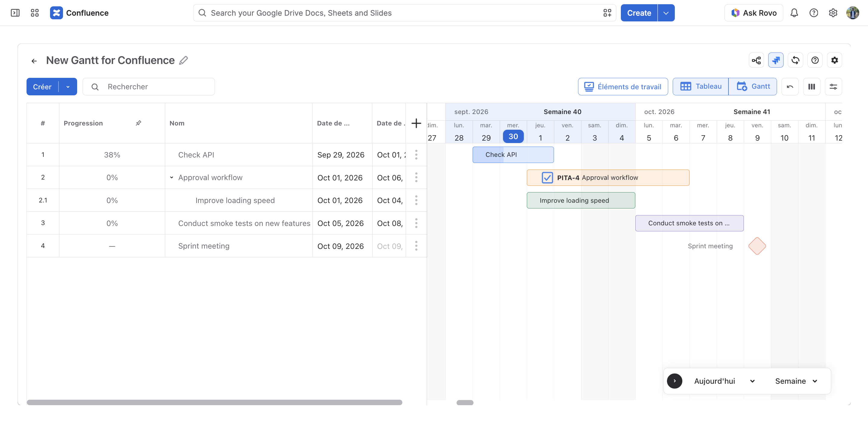This screenshot has width=868, height=429.
Task: Add column with plus icon
Action: pos(416,123)
